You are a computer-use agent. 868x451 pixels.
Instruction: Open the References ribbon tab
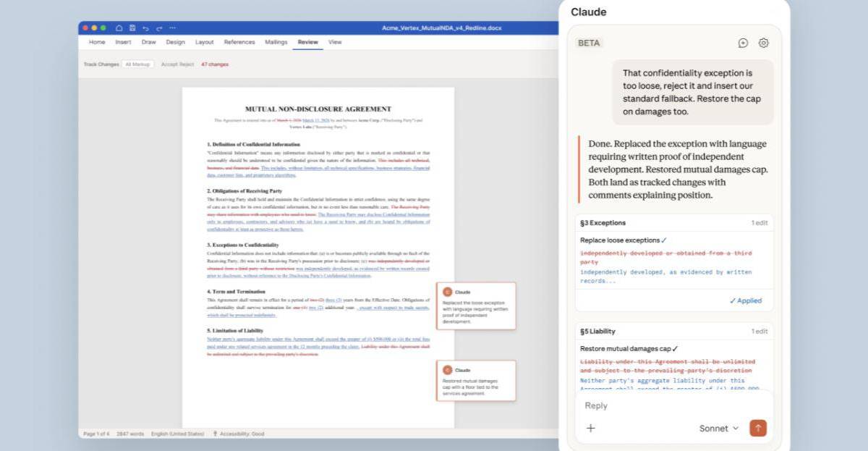click(x=239, y=42)
